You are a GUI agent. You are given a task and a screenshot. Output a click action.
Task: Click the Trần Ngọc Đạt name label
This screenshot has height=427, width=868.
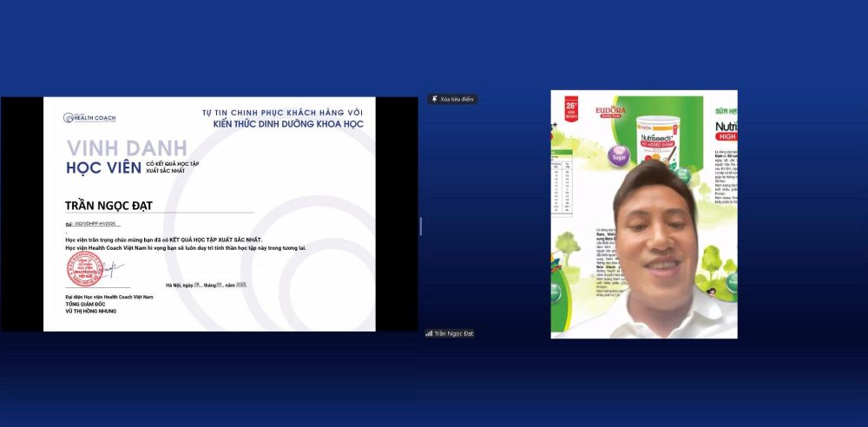coord(453,333)
